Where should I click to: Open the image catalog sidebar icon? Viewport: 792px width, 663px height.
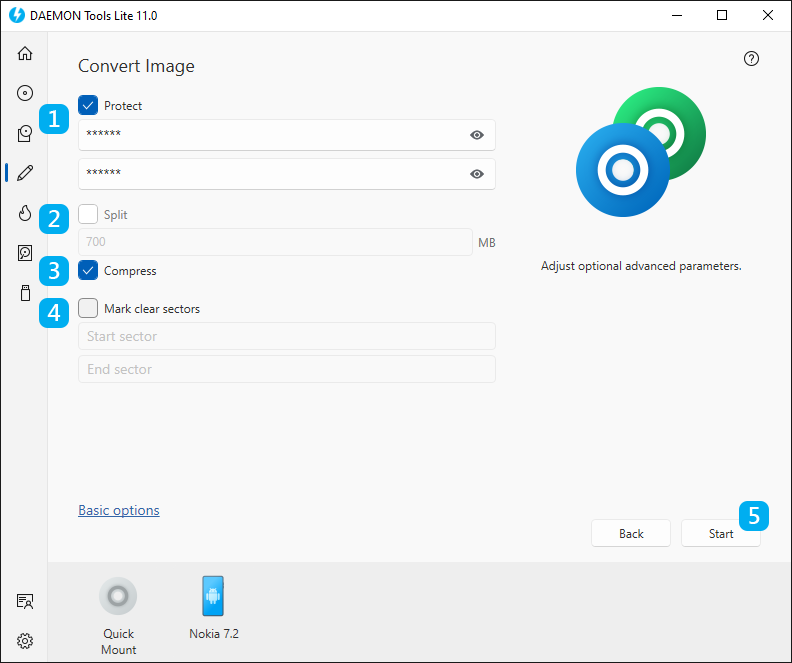25,133
